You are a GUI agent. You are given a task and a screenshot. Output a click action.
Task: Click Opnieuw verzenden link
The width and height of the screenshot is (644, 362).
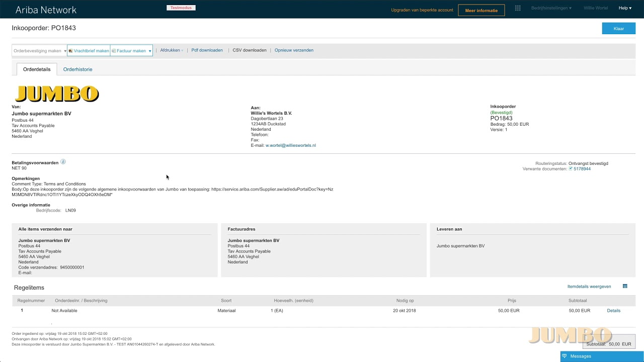click(x=294, y=50)
